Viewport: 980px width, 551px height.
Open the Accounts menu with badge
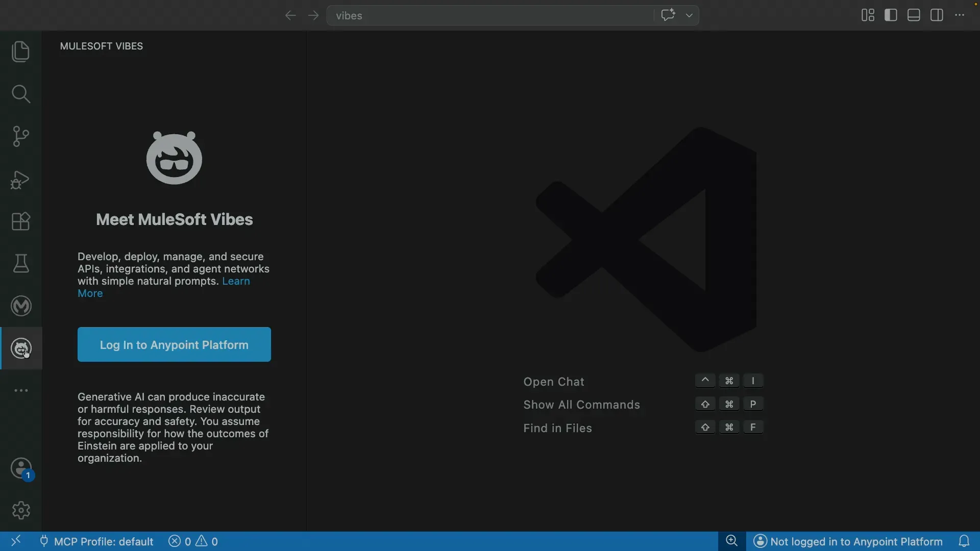[x=21, y=468]
